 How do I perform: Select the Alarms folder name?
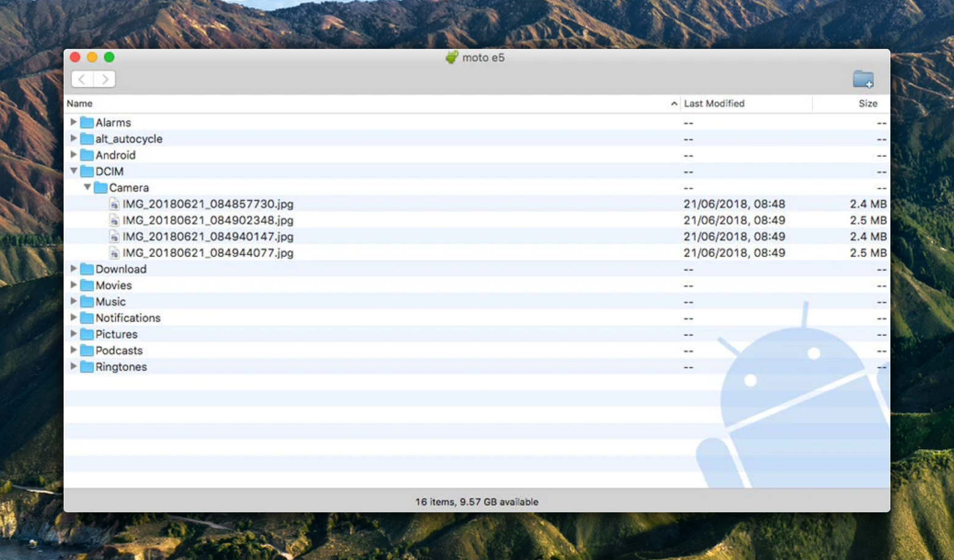click(x=113, y=122)
